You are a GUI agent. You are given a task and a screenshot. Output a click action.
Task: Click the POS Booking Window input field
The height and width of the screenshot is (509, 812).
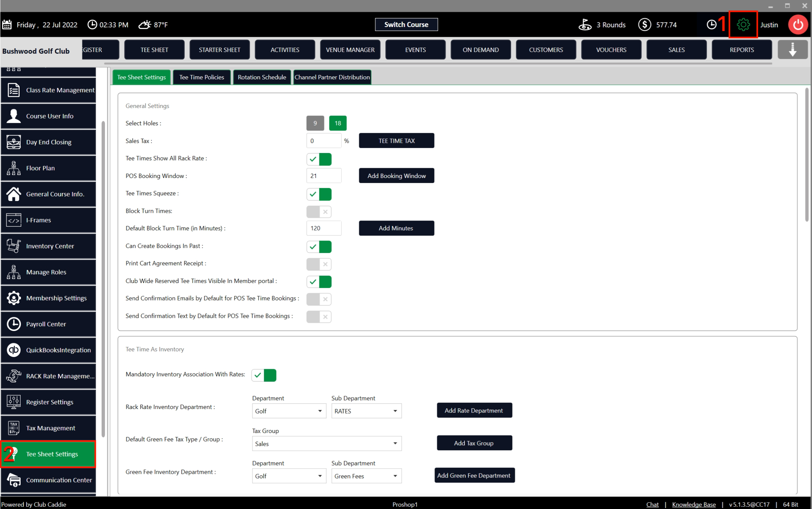(x=323, y=176)
